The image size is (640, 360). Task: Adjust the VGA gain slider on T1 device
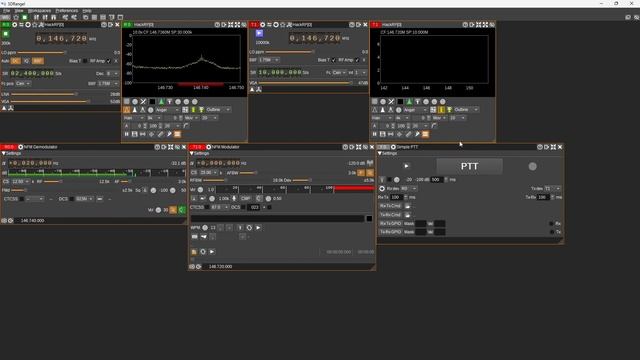click(x=306, y=83)
